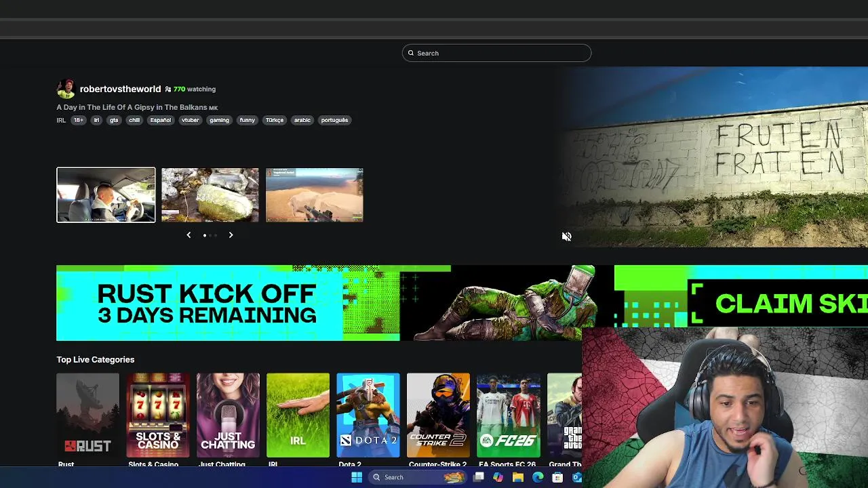
Task: Click the featured stream video preview
Action: click(713, 157)
